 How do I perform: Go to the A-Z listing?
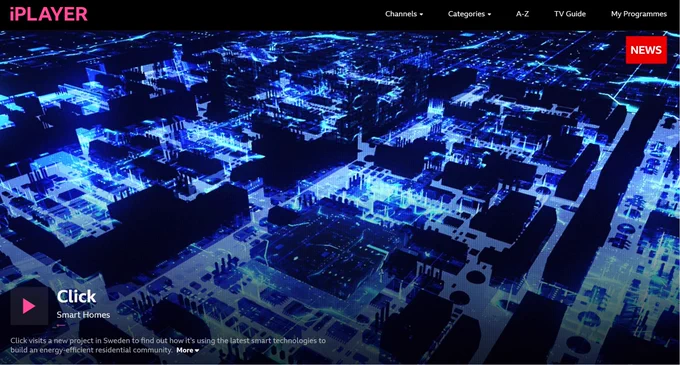pos(522,14)
